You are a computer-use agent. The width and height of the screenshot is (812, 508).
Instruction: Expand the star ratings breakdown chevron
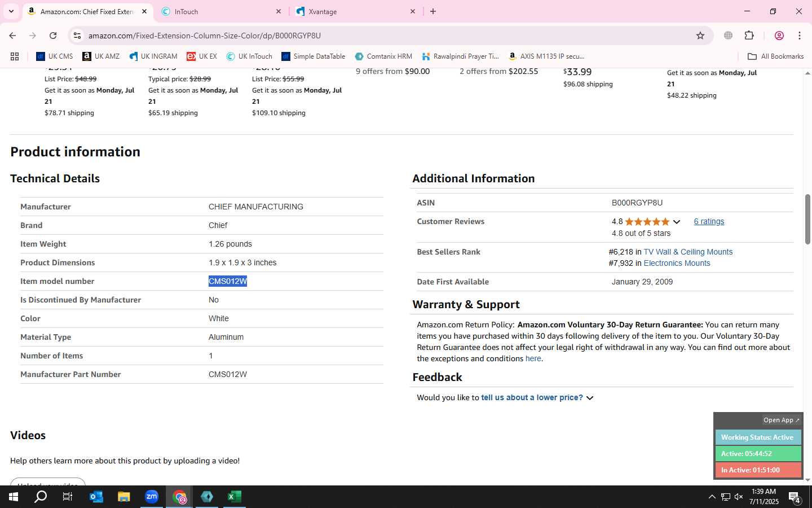tap(677, 222)
